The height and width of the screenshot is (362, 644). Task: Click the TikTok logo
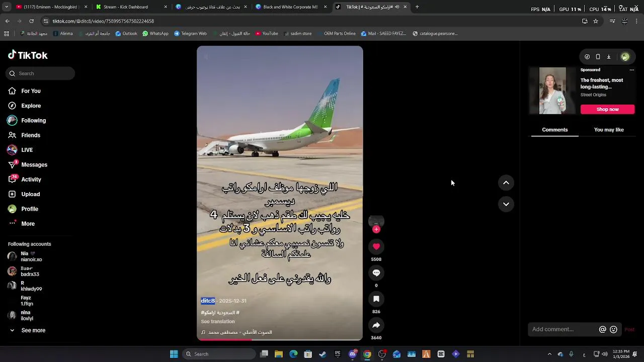(28, 55)
